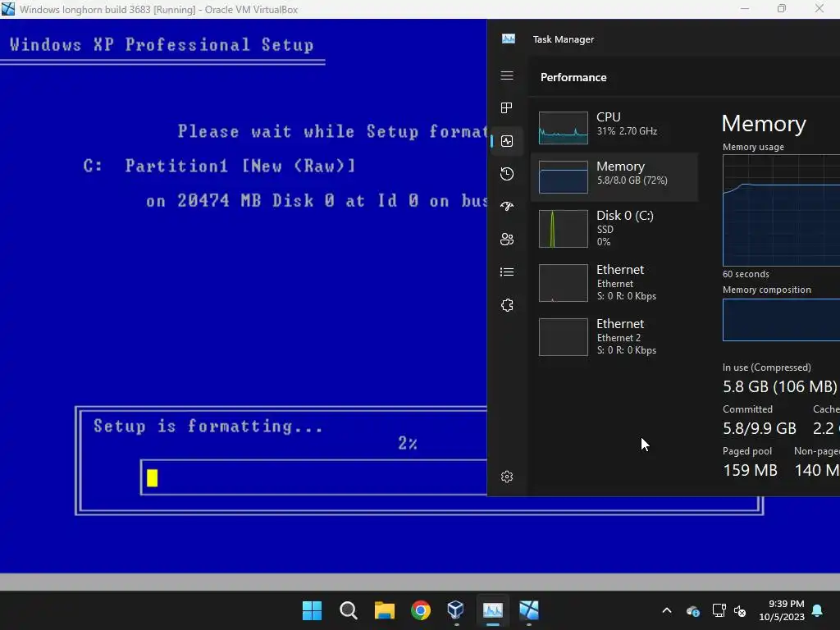The image size is (840, 630).
Task: Select the CPU performance entry
Action: coord(614,127)
